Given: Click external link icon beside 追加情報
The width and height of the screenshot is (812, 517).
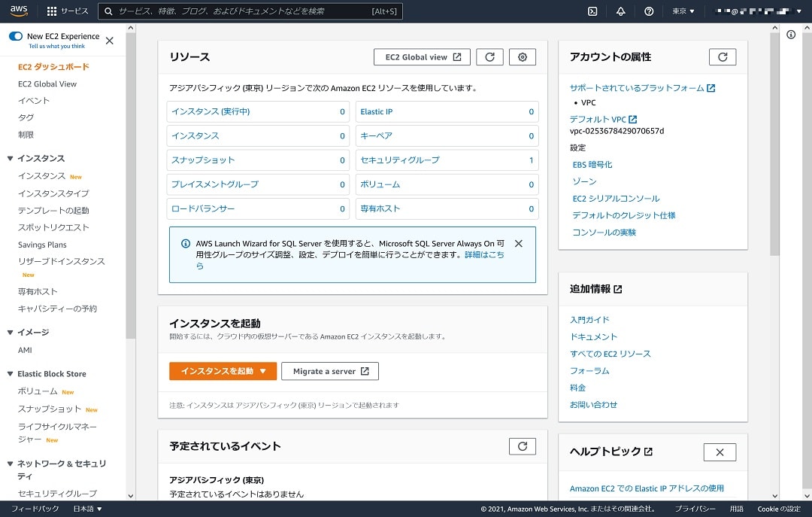Looking at the screenshot, I should coord(618,289).
